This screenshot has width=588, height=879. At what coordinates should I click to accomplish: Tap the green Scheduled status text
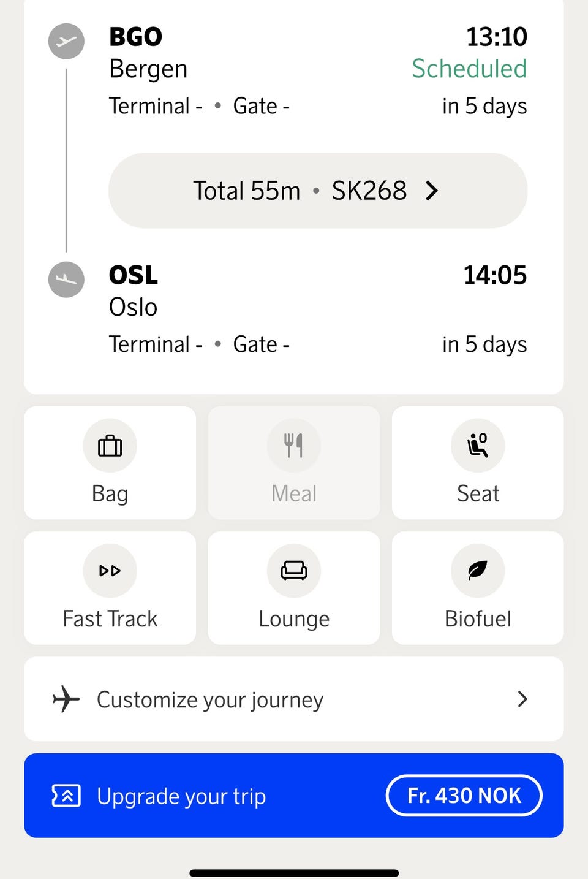[x=469, y=69]
